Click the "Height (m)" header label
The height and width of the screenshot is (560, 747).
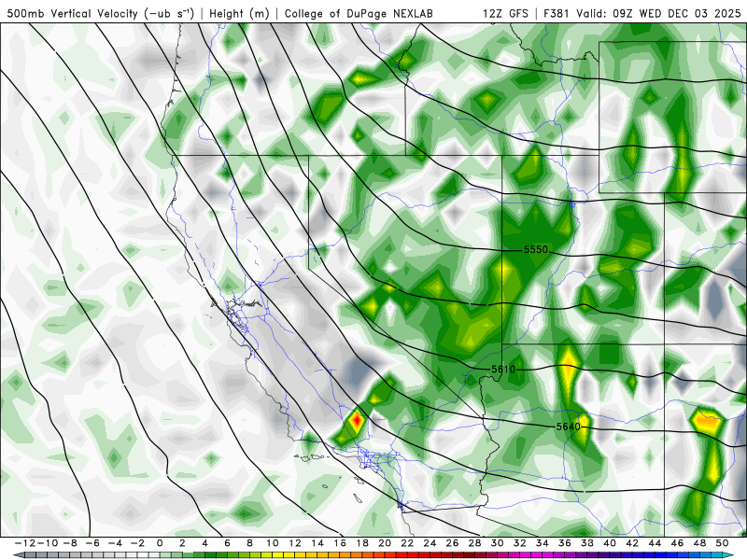pos(239,13)
